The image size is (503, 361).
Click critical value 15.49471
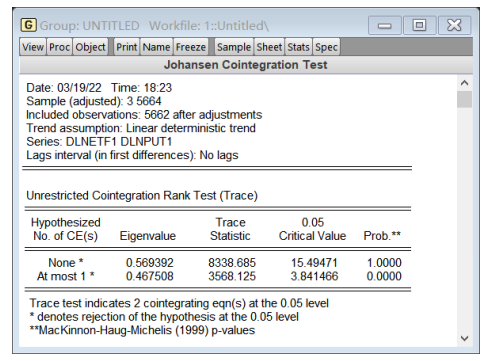[314, 263]
